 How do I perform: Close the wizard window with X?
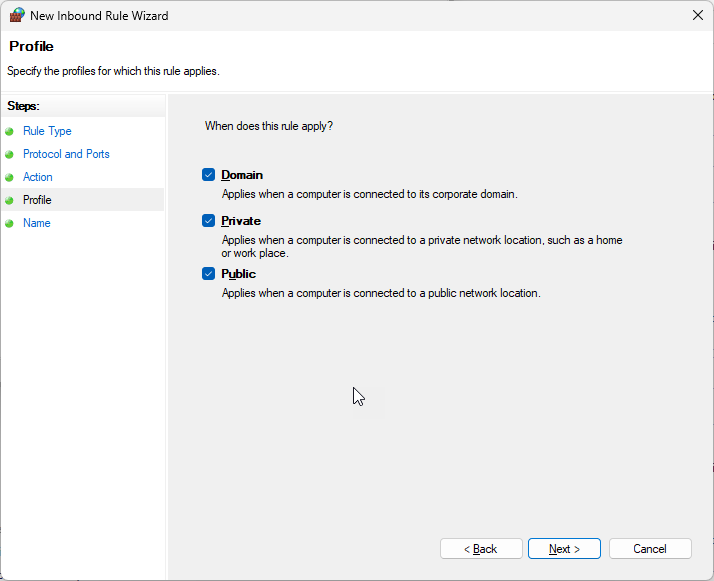(697, 15)
